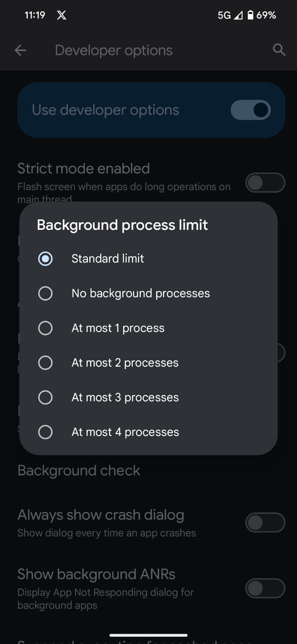Enable Show background ANRs switch
Screen dimensions: 297x644
[x=265, y=588]
